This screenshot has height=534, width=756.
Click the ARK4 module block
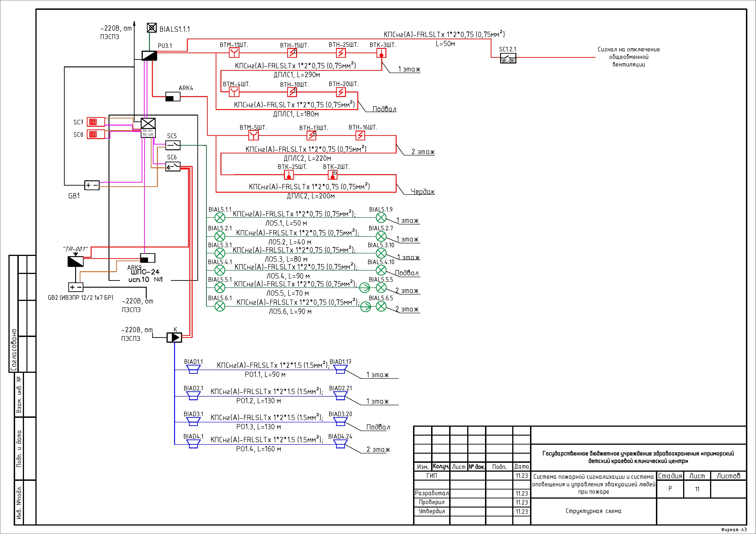pos(172,97)
